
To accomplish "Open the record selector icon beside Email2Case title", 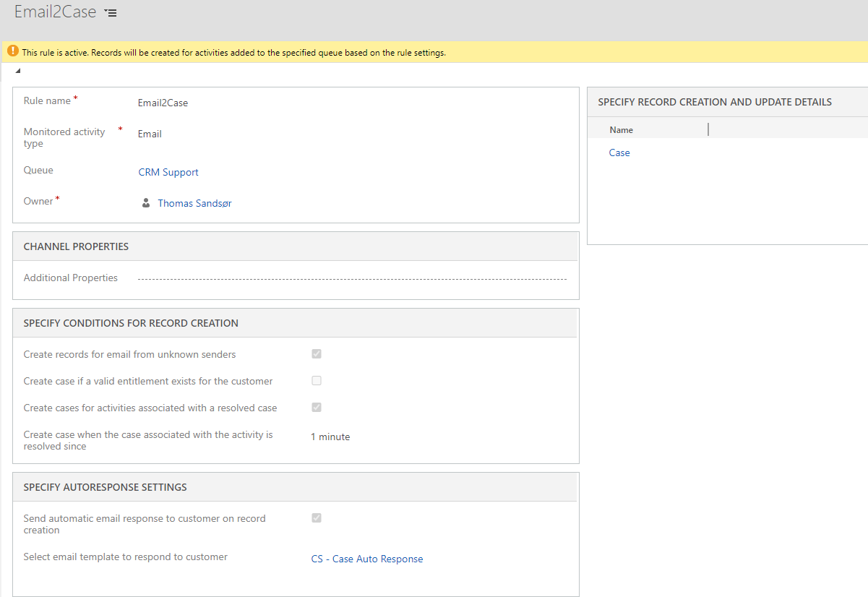I will pos(110,12).
